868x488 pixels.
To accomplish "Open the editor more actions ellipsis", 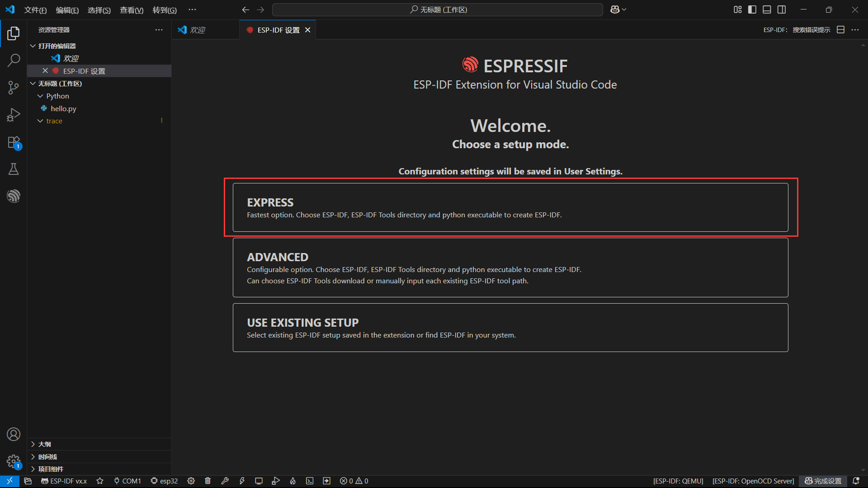I will click(x=855, y=30).
